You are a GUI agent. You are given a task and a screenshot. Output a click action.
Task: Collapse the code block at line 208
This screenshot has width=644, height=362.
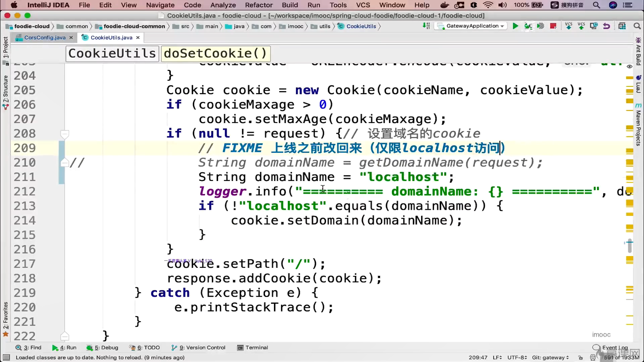click(x=64, y=134)
